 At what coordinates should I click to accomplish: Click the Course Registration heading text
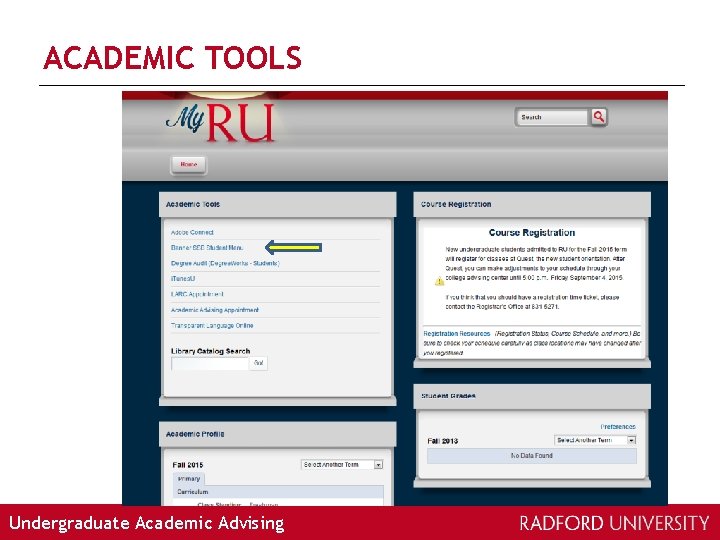click(532, 232)
